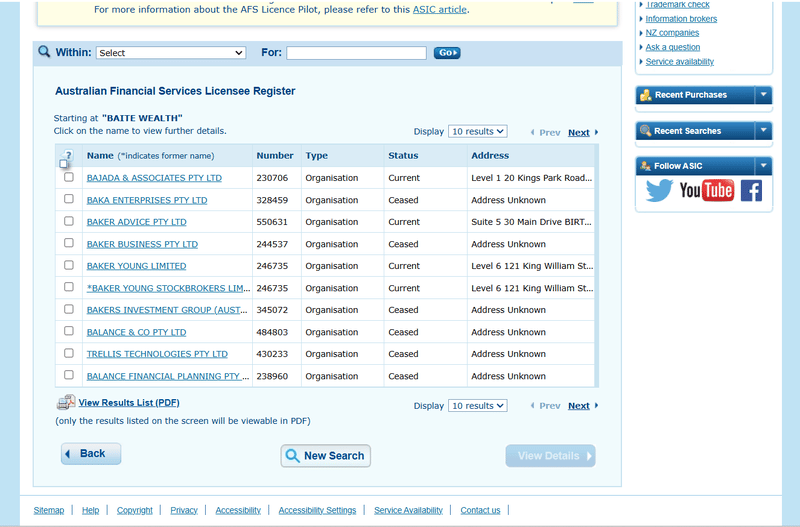Open BAKERS INVESTMENT GROUP (AUST... link
800x527 pixels.
[x=167, y=310]
